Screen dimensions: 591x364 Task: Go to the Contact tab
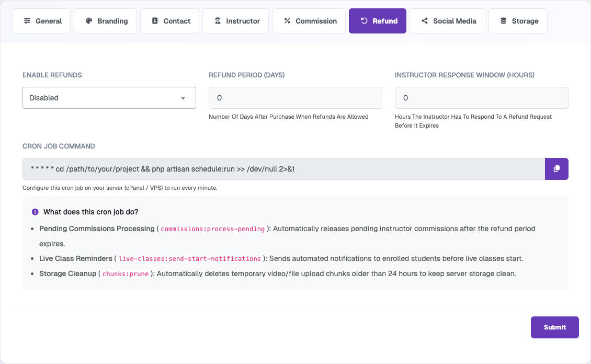(169, 21)
